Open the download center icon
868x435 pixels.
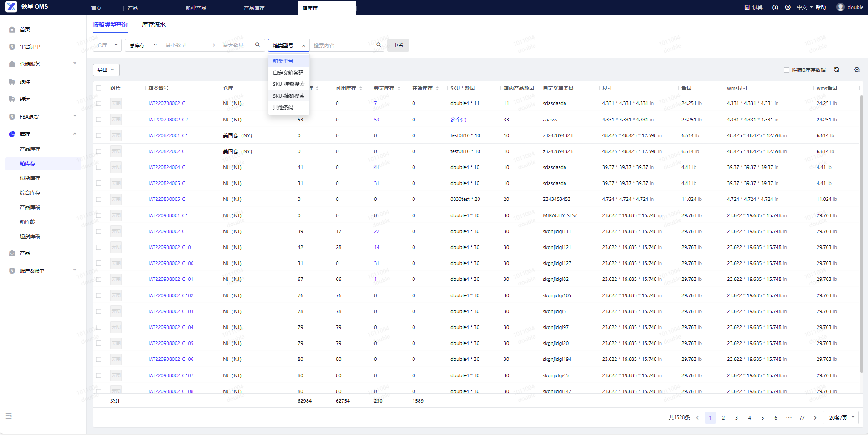click(775, 7)
